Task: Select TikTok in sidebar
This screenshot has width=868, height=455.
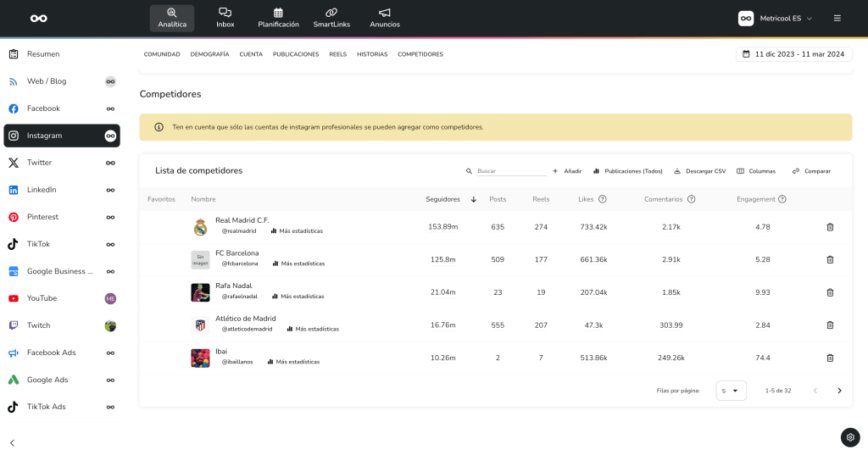Action: click(38, 244)
